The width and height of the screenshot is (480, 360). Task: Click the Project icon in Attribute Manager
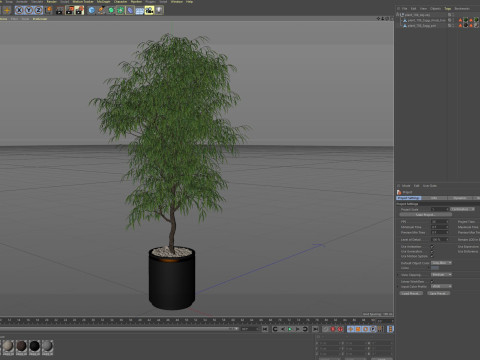point(399,192)
